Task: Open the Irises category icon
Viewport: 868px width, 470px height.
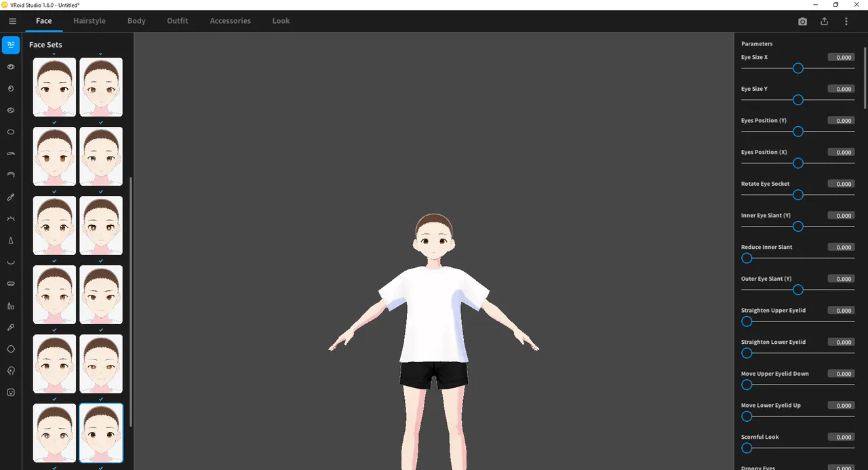Action: pos(11,89)
